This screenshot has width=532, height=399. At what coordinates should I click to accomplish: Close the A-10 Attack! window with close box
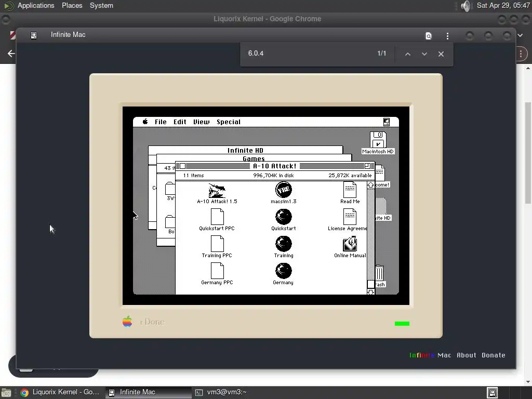pyautogui.click(x=182, y=166)
